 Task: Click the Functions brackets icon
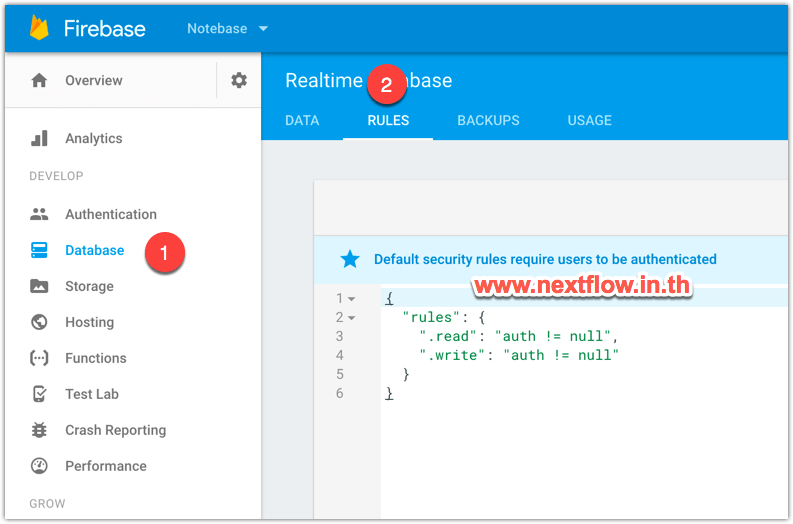[x=39, y=358]
